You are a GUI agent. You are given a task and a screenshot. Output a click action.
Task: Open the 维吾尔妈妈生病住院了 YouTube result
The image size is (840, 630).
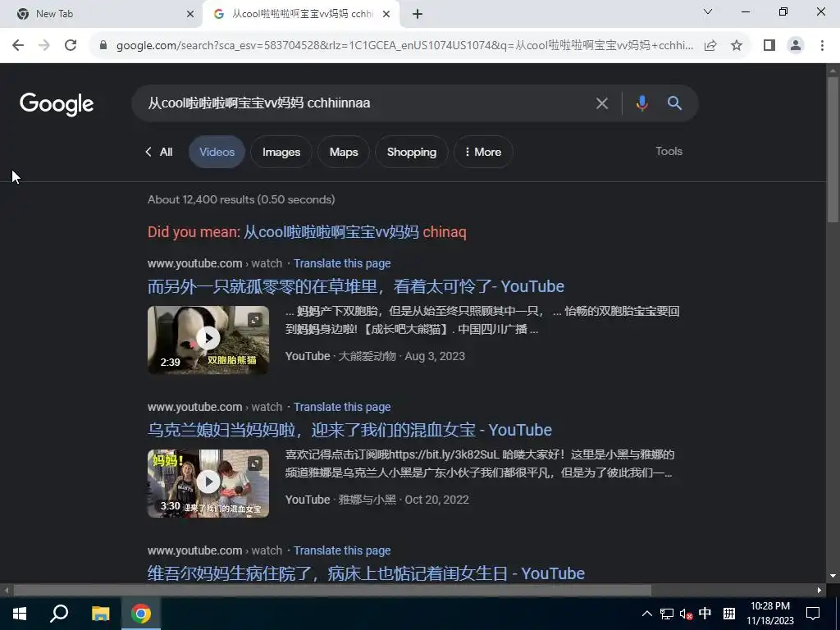tap(366, 573)
